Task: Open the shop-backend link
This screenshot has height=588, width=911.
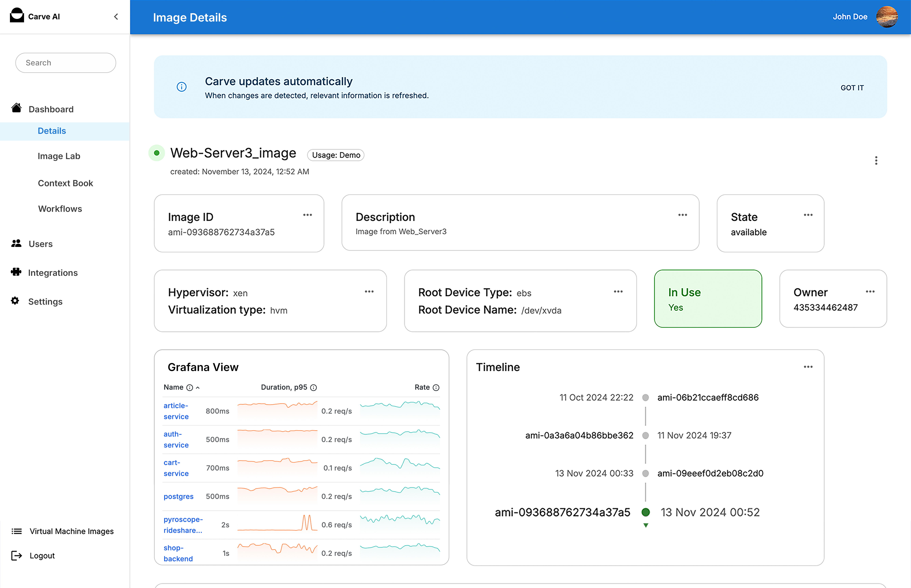Action: pos(178,553)
